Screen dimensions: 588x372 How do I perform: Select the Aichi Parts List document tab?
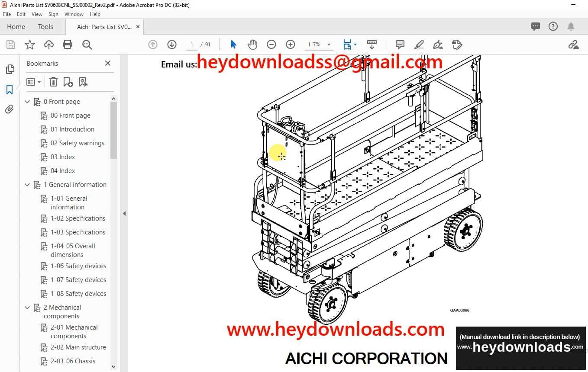(104, 27)
